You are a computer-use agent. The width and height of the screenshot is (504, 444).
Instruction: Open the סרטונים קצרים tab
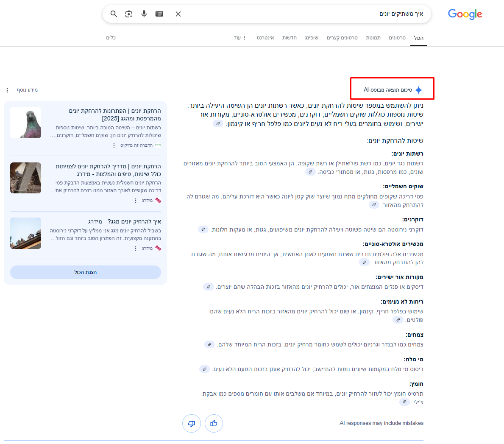342,38
